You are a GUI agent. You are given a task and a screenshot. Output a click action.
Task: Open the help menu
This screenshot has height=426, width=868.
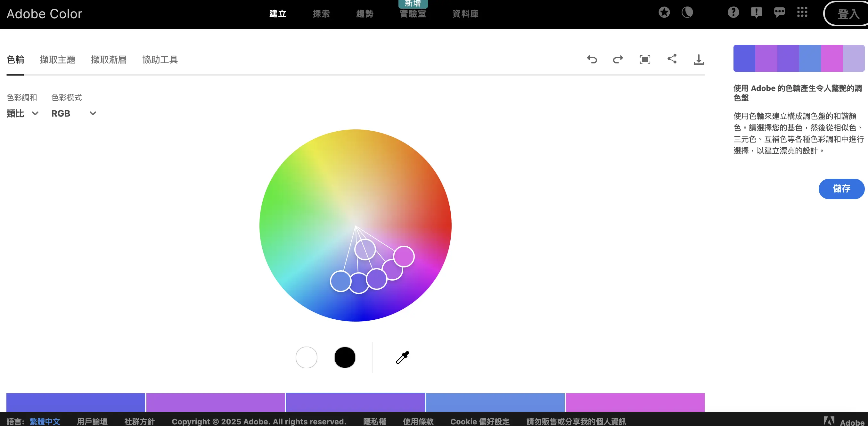[x=733, y=13]
